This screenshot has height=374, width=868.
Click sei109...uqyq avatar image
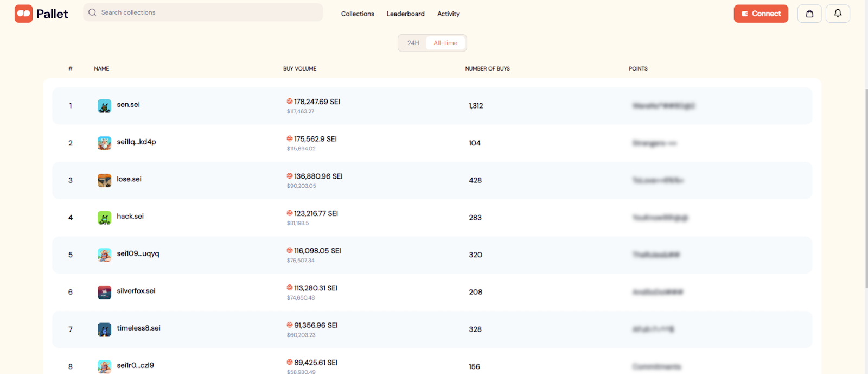104,255
